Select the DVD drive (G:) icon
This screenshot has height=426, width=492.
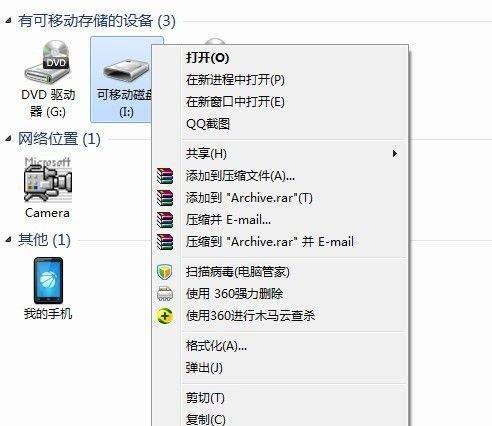pos(47,62)
